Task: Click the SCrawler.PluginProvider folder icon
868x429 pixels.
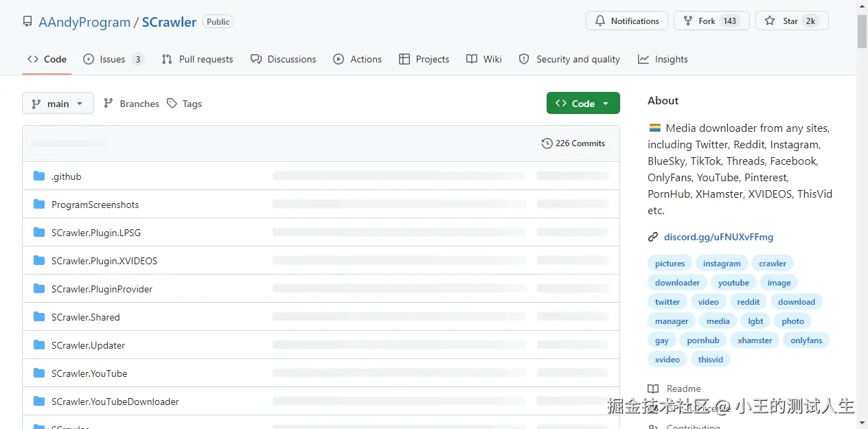Action: tap(39, 289)
